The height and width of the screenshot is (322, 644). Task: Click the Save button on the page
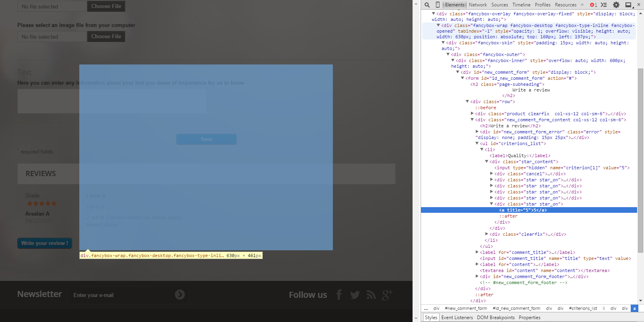(x=206, y=139)
